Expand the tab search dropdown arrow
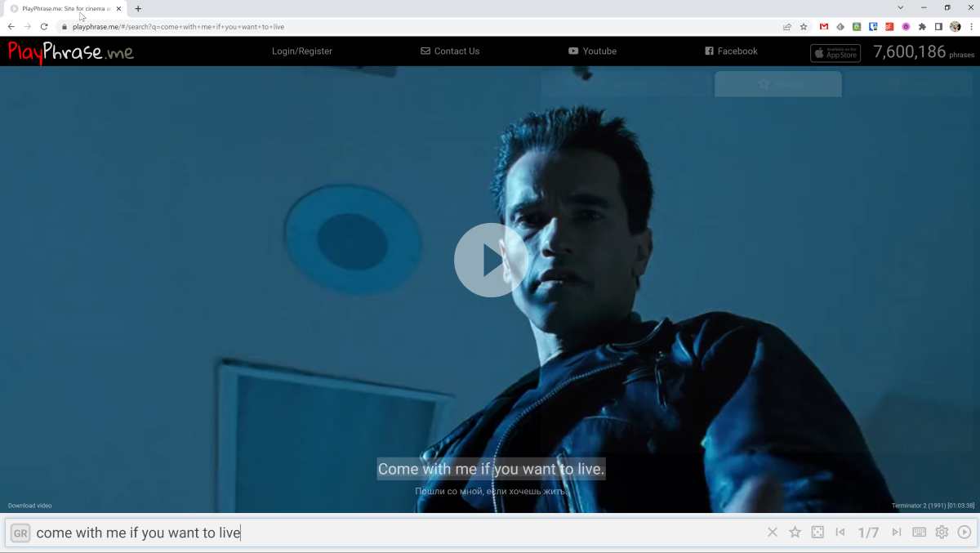Screen dimensions: 980x553 [900, 7]
